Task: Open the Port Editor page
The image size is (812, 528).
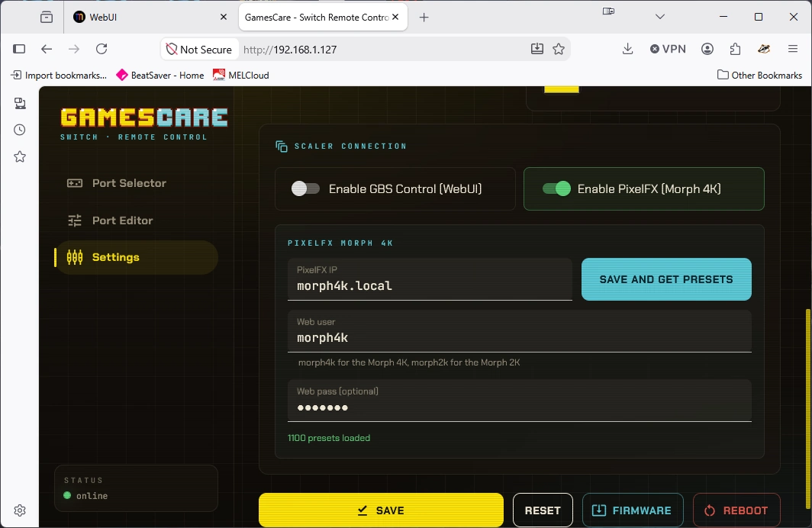Action: [x=136, y=221]
